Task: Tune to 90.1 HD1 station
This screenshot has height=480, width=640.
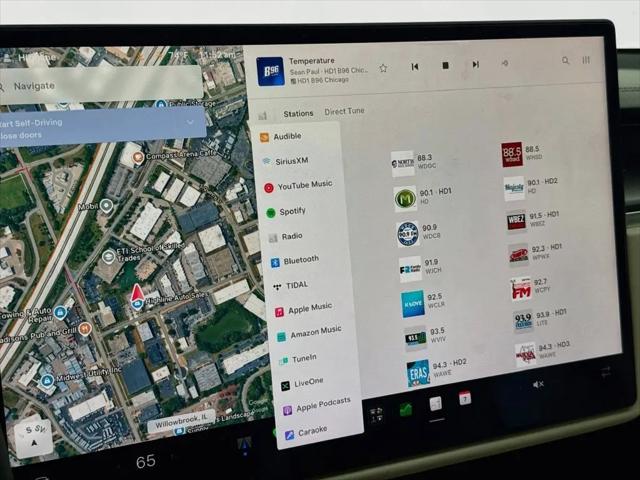Action: (x=423, y=198)
